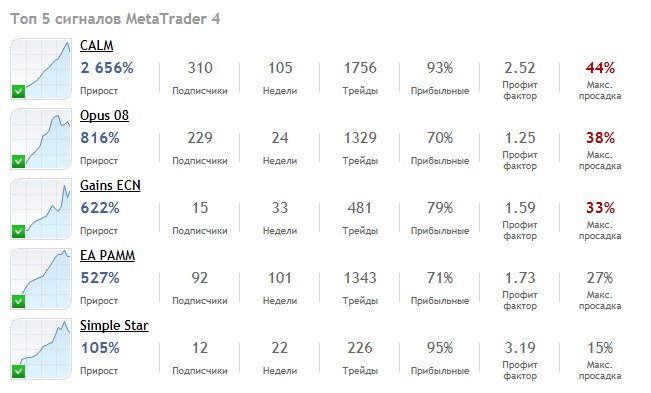Click the 2 656% growth value for CALM

(x=107, y=68)
